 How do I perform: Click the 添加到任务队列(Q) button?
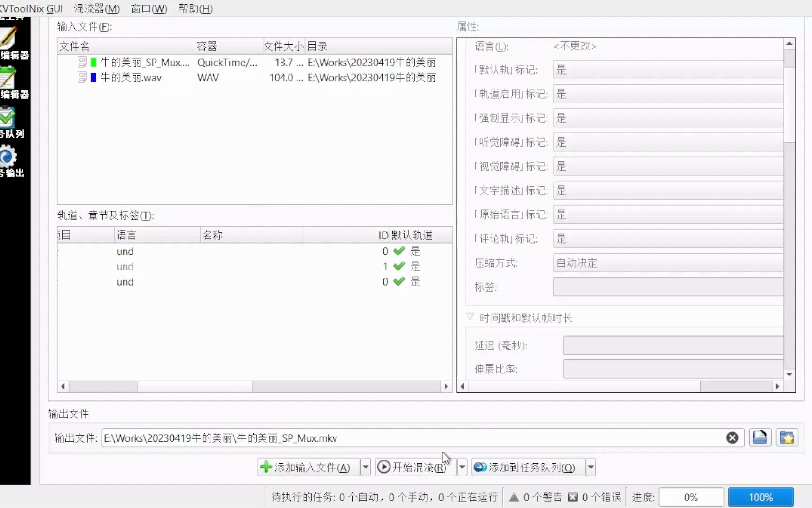pyautogui.click(x=529, y=467)
